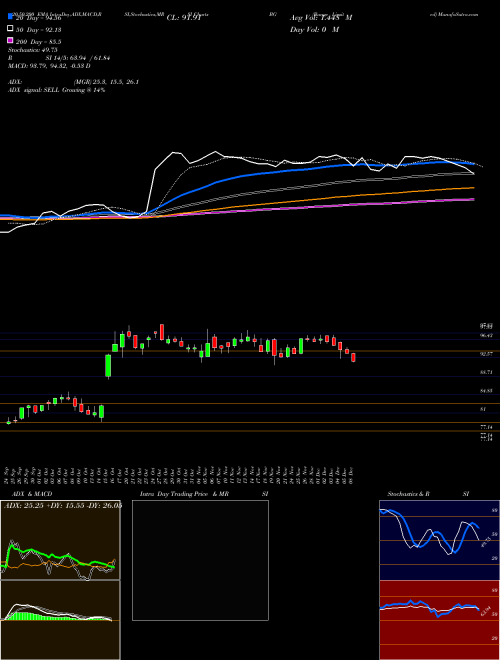The image size is (500, 660).
Task: Select the '50 Day = 92.13' legend text
Action: click(x=39, y=30)
